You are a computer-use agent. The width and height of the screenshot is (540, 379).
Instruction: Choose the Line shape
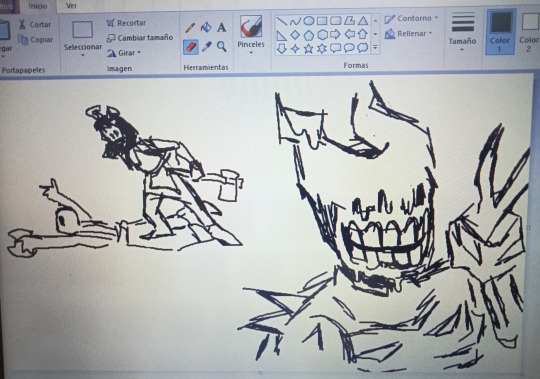coord(282,21)
